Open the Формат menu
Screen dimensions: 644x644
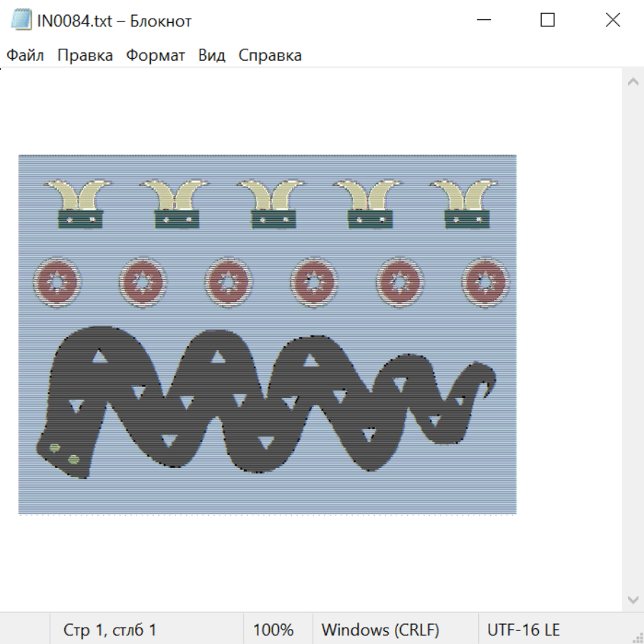pyautogui.click(x=155, y=56)
